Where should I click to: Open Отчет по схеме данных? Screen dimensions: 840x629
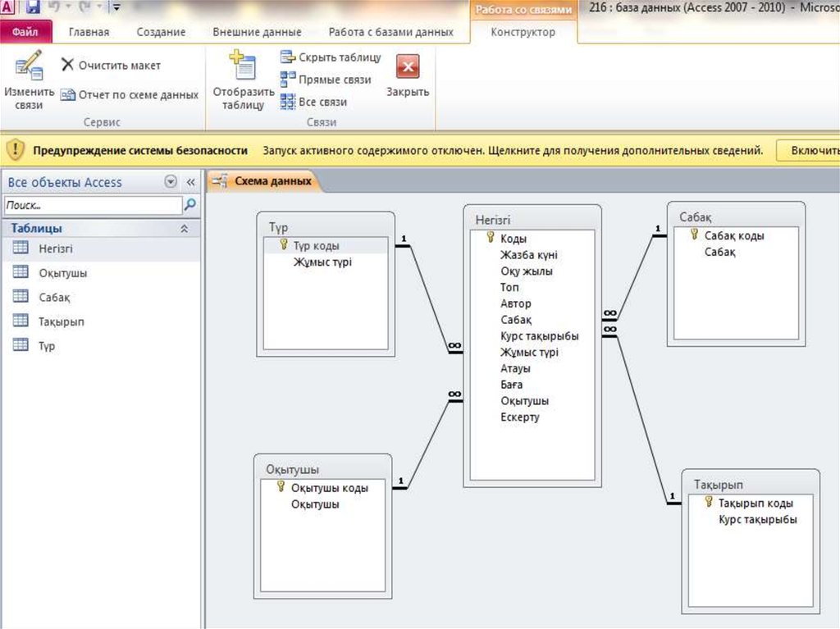click(x=130, y=95)
